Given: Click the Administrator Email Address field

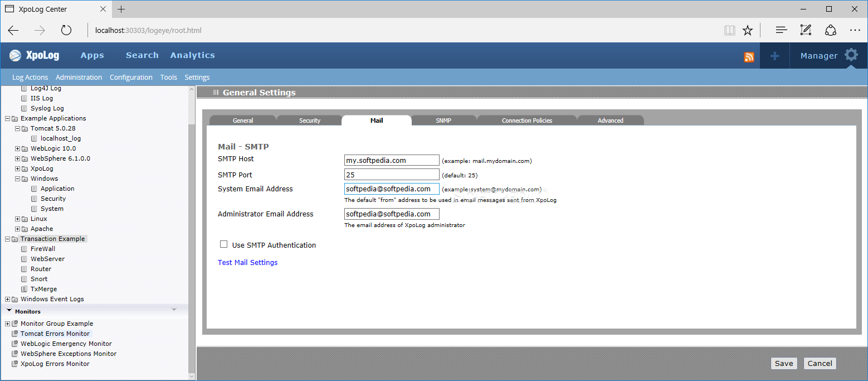Looking at the screenshot, I should 392,214.
